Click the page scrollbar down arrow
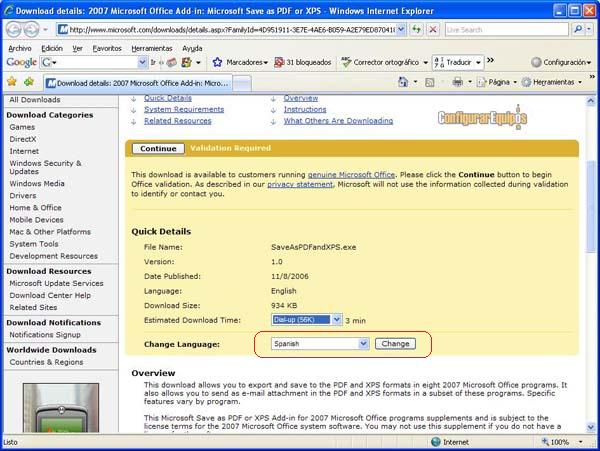Screen dimensions: 600x451 [590, 427]
